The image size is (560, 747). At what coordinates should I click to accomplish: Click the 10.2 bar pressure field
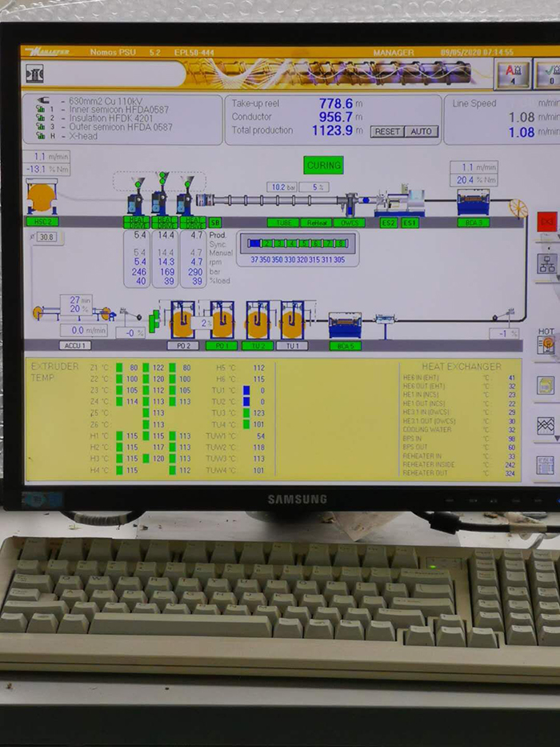(x=278, y=187)
